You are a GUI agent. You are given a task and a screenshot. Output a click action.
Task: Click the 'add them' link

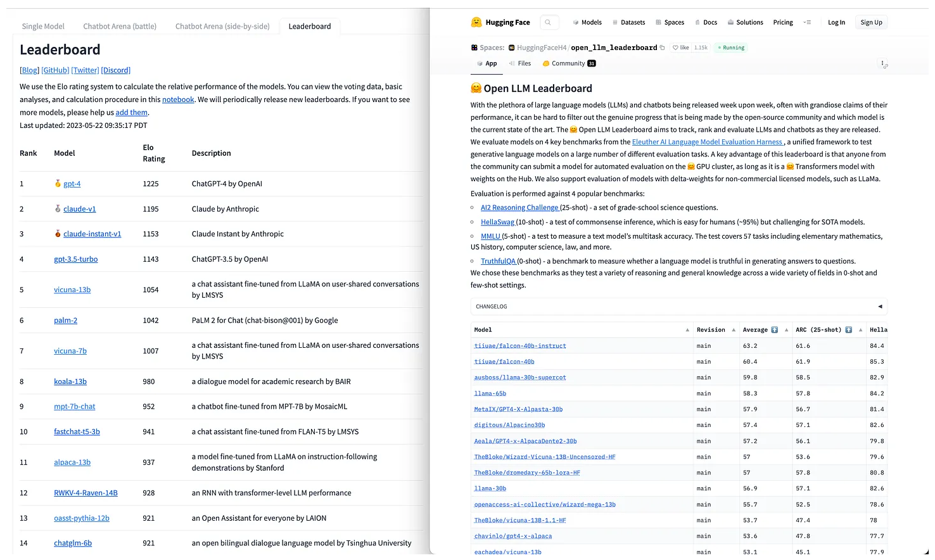131,113
